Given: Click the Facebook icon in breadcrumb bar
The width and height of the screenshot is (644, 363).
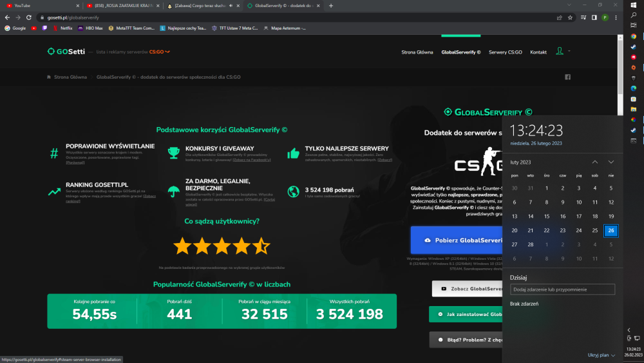Looking at the screenshot, I should click(x=567, y=77).
